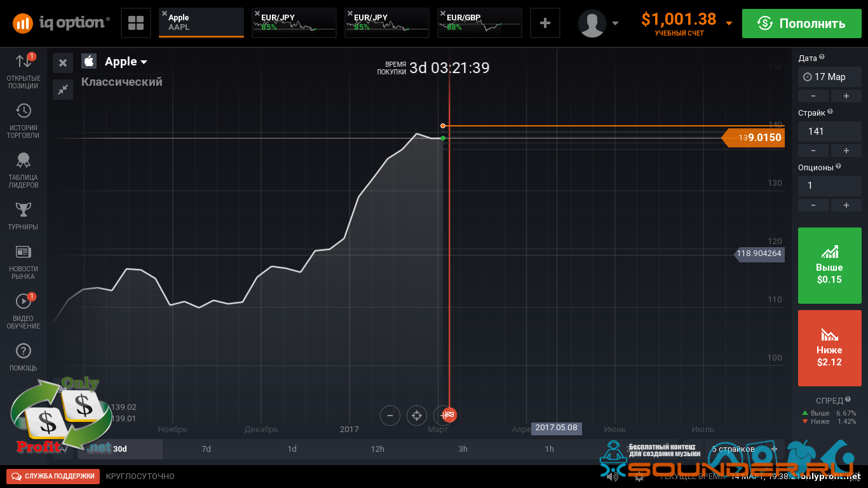The width and height of the screenshot is (868, 488).
Task: Select the 1d timeframe
Action: click(292, 449)
